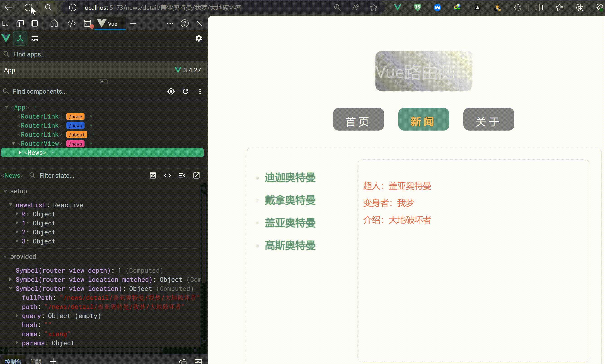The image size is (605, 364).
Task: Toggle DevTools sidebar panel icon
Action: pyautogui.click(x=35, y=24)
